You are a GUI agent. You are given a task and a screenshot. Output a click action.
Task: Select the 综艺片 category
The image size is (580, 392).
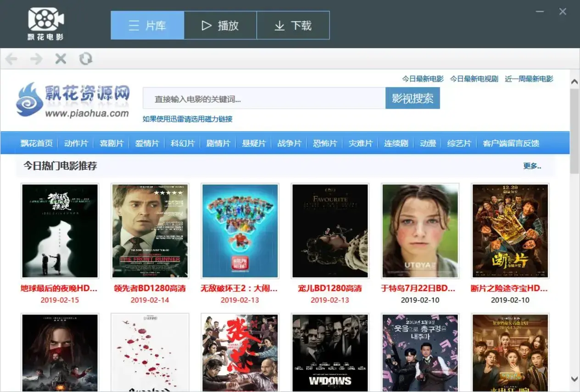(459, 144)
